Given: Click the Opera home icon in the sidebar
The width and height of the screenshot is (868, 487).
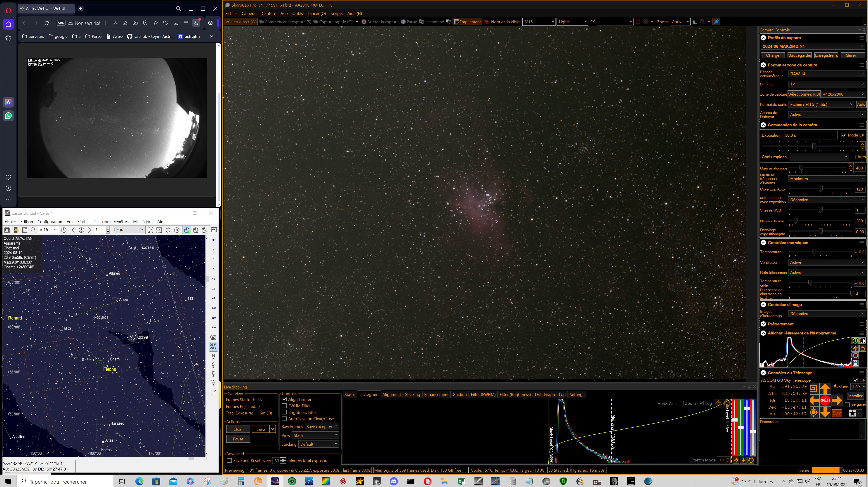Looking at the screenshot, I should (8, 24).
